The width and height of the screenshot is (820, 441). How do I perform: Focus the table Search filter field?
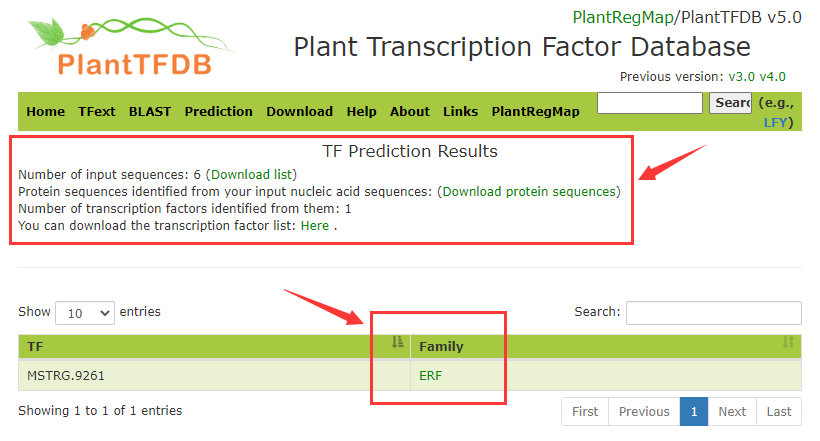coord(714,313)
